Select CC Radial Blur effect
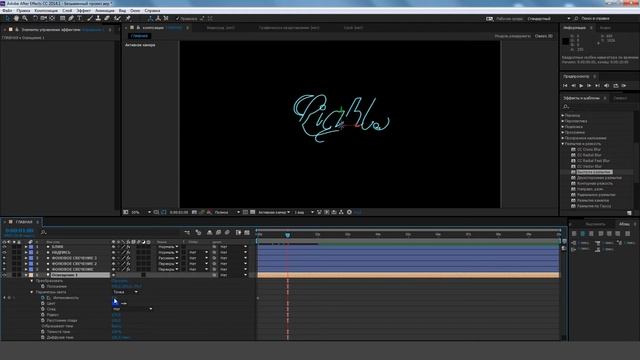 click(x=589, y=155)
